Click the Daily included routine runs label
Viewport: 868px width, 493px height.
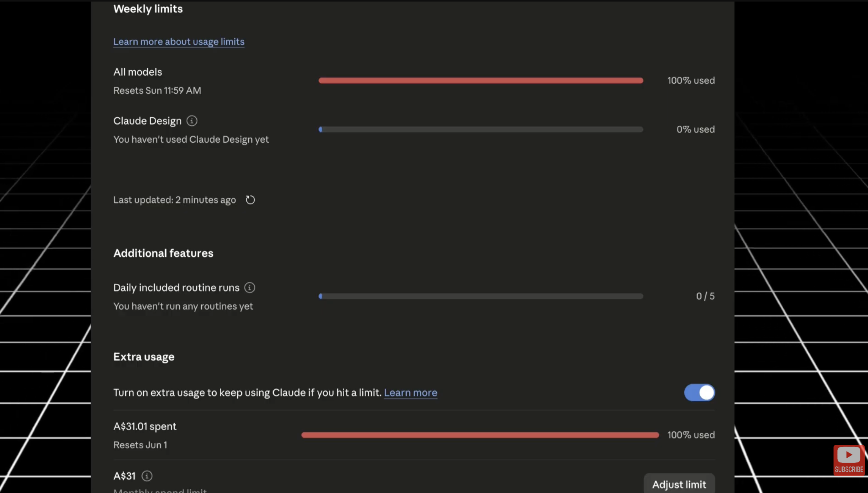176,288
